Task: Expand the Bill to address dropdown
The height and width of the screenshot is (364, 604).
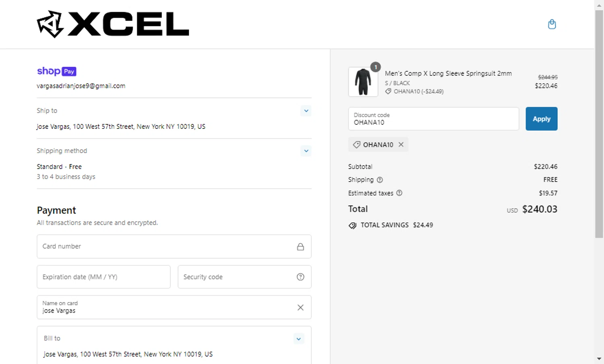Action: pyautogui.click(x=298, y=339)
